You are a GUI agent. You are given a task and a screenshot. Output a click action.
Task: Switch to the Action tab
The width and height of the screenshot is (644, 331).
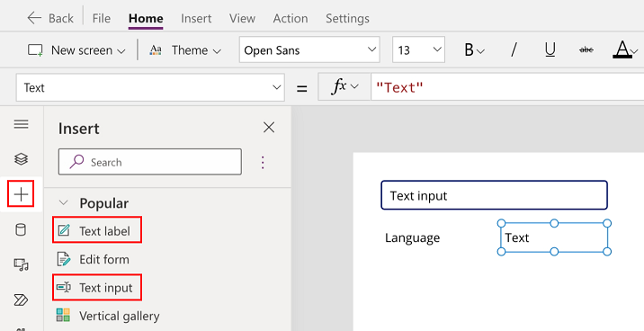pos(291,19)
